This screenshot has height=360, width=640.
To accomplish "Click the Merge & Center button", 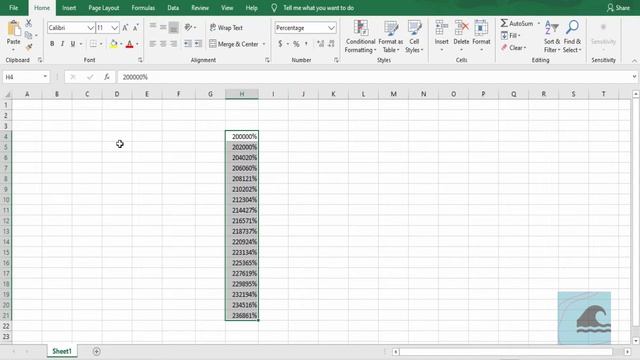I will coord(234,44).
